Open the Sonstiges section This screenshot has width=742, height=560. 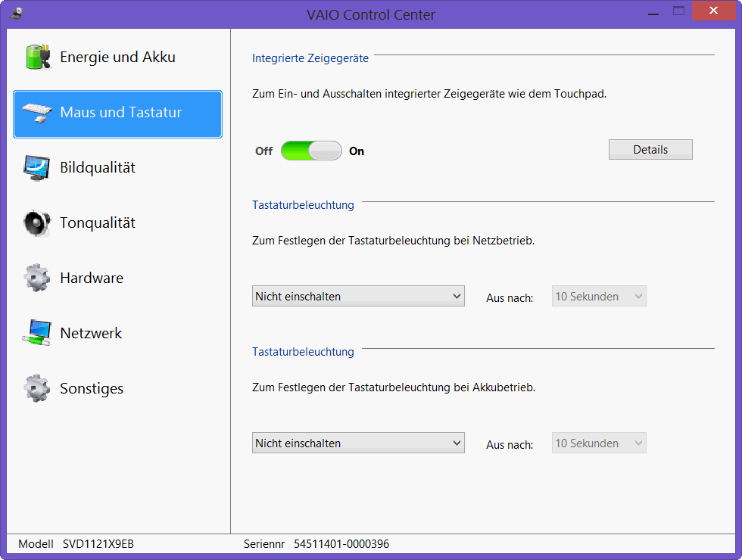(x=117, y=389)
